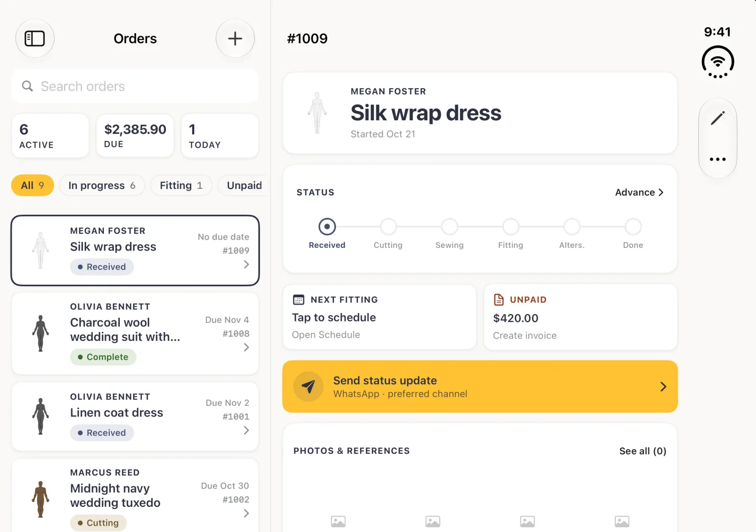Click the $2,385.90 Due summary card
The image size is (756, 532).
click(135, 135)
